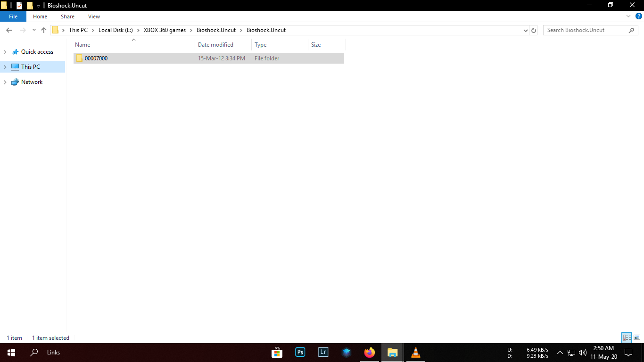Click the Properties icon in the quick access toolbar
Viewport: 644px width, 362px height.
(x=19, y=6)
